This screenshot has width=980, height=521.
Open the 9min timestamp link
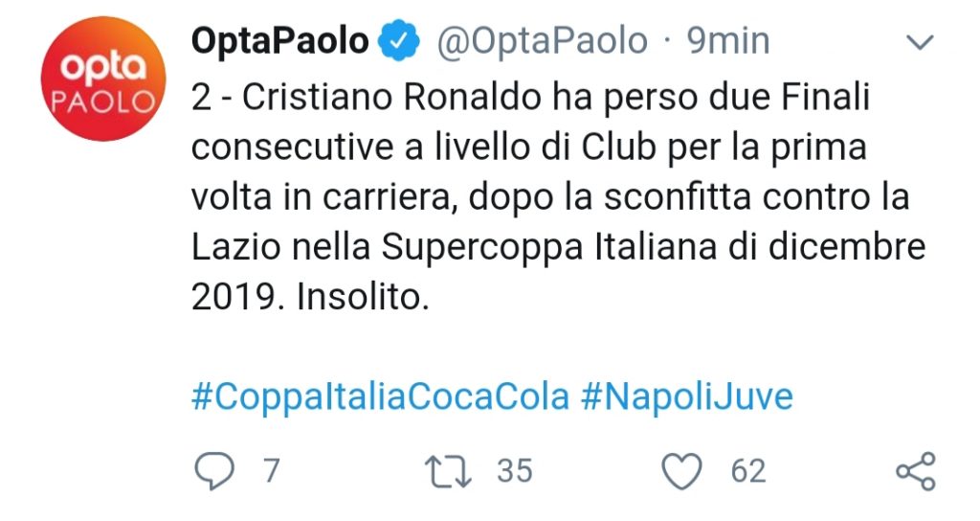[x=728, y=41]
